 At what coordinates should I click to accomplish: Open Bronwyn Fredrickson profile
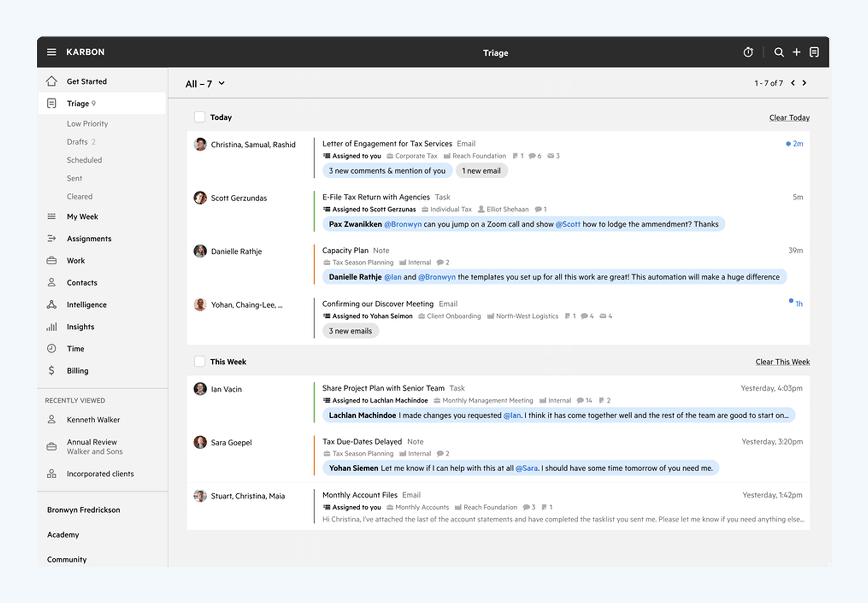[84, 510]
